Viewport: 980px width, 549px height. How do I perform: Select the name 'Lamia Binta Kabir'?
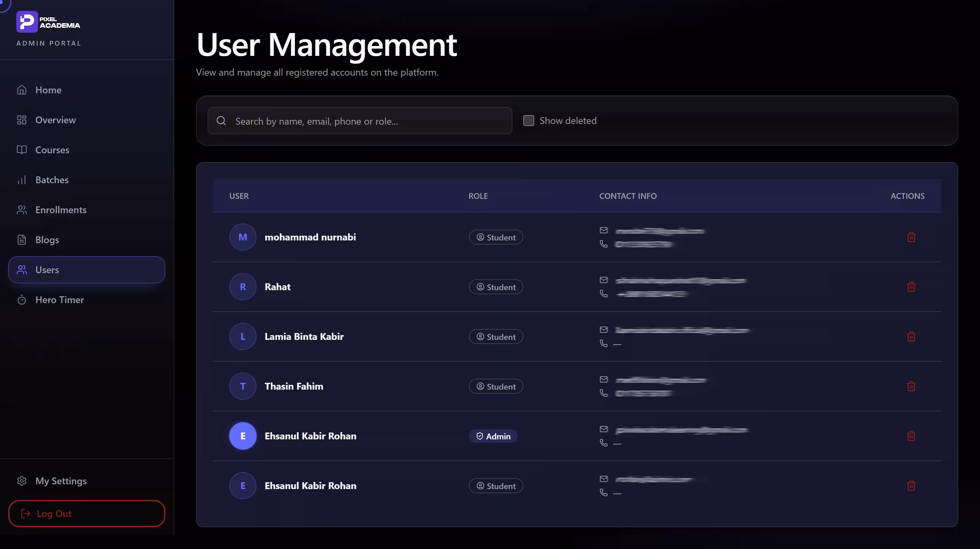coord(304,336)
